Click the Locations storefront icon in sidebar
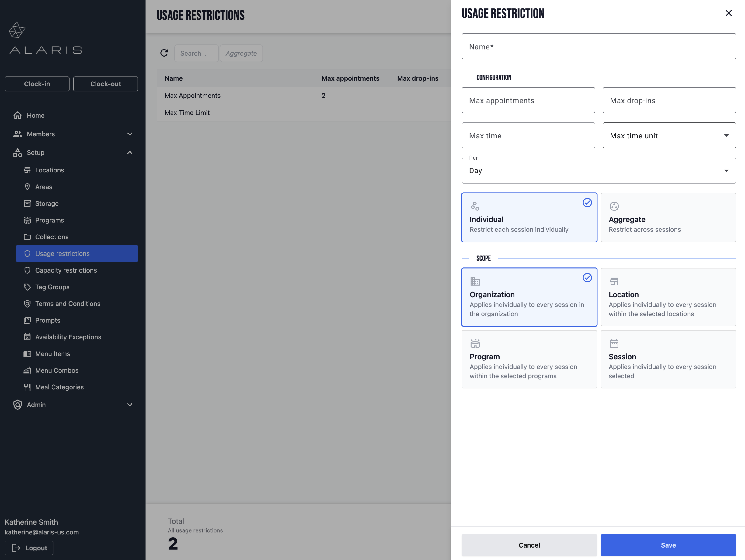Screen dimensions: 745x560 [27, 170]
